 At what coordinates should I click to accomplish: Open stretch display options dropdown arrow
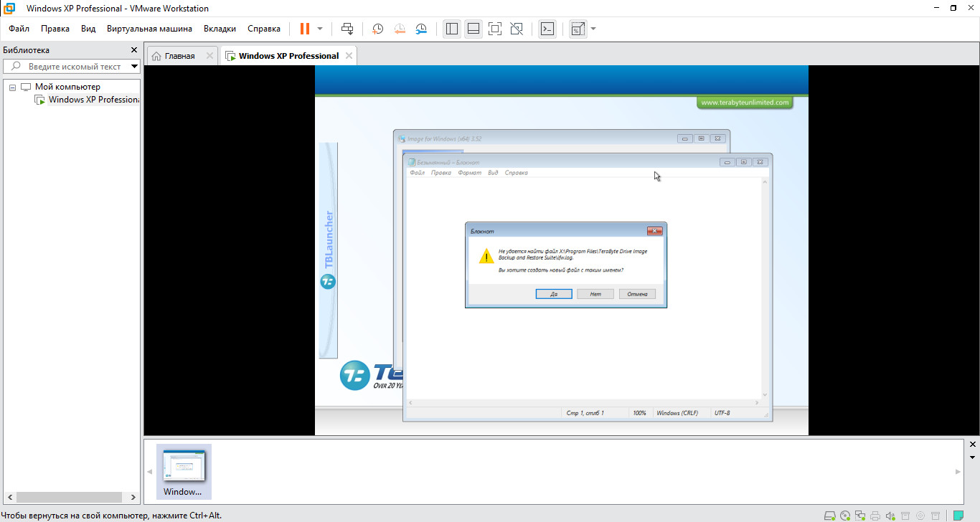point(593,29)
